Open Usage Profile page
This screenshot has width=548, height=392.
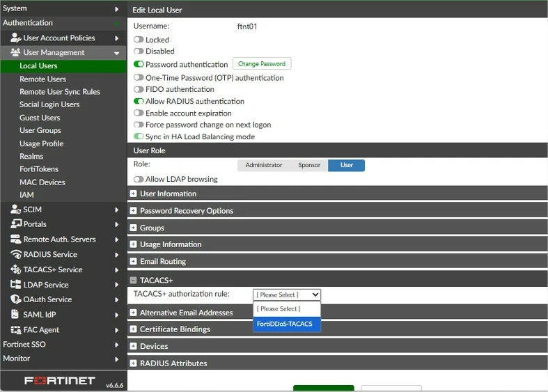42,143
